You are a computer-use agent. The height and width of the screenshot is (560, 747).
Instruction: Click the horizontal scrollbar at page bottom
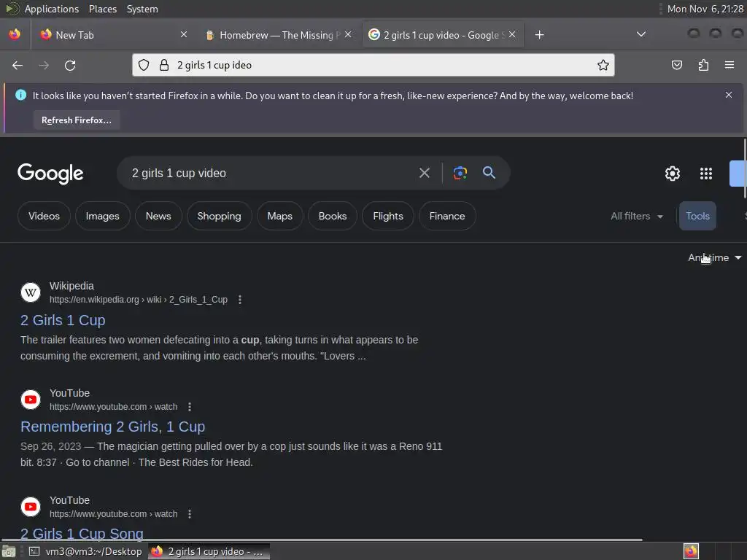[322, 540]
